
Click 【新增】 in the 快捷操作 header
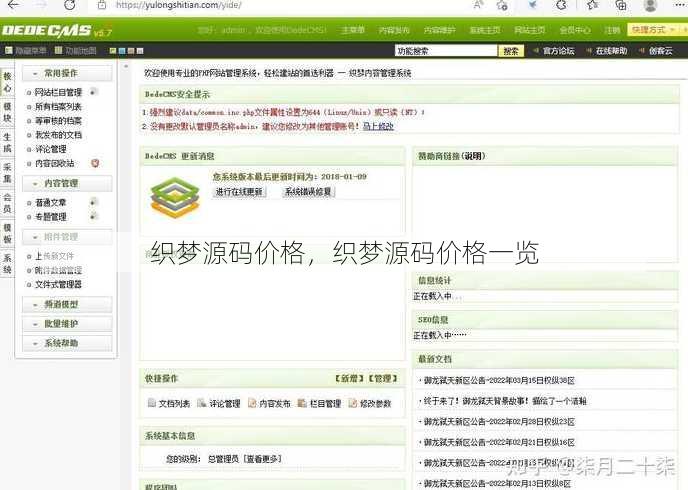tap(349, 378)
